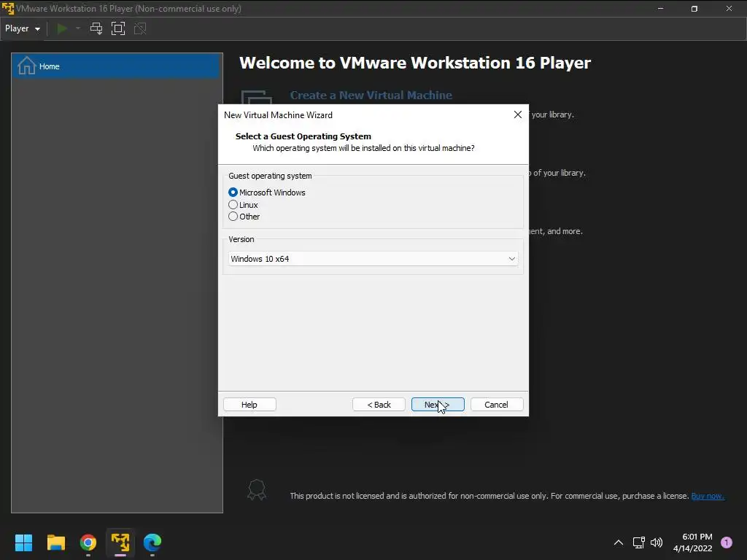Click the license ribbon badge icon
Image resolution: width=747 pixels, height=560 pixels.
[256, 489]
